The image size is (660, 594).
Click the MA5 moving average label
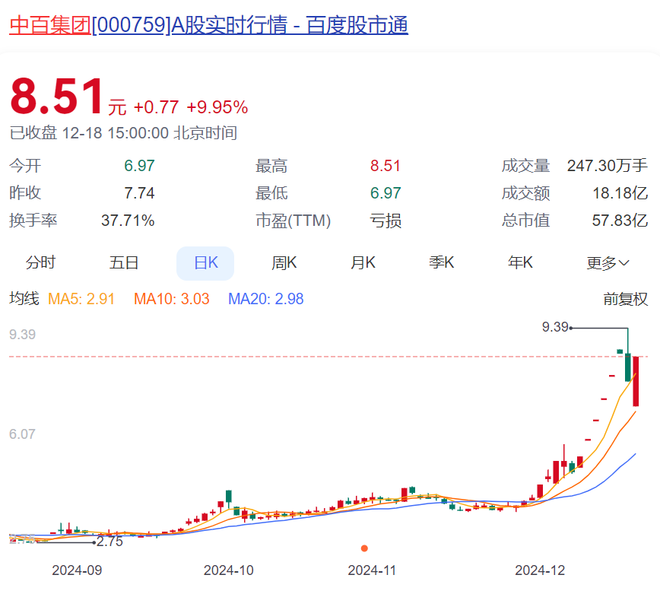click(x=81, y=299)
